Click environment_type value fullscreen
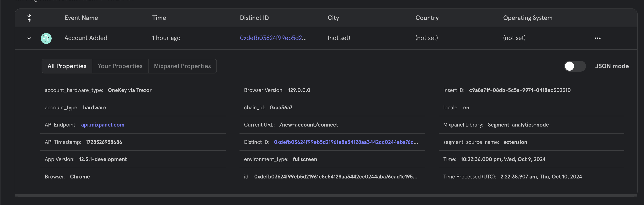 coord(305,159)
